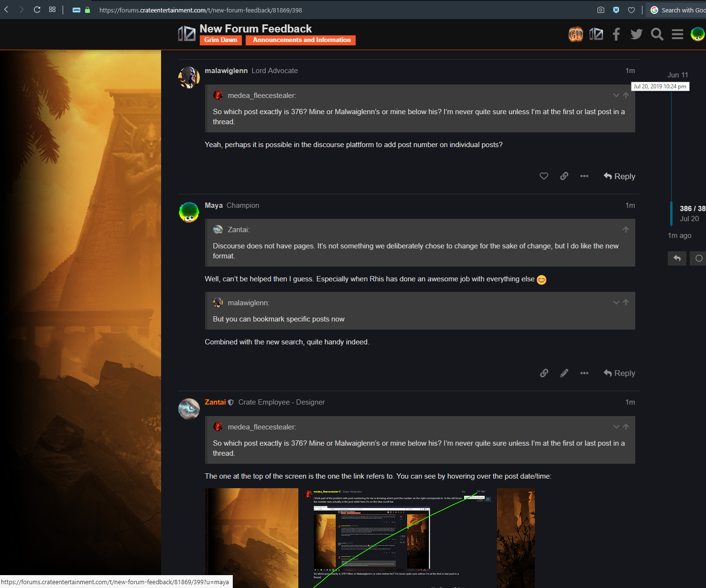Jump to the quoted Zantai post via up arrow

coord(626,230)
